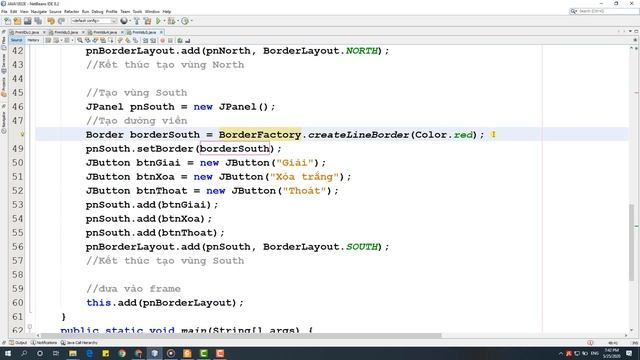Screen dimensions: 640x360
Task: Open the editor document list dropdown arrow
Action: click(x=630, y=31)
